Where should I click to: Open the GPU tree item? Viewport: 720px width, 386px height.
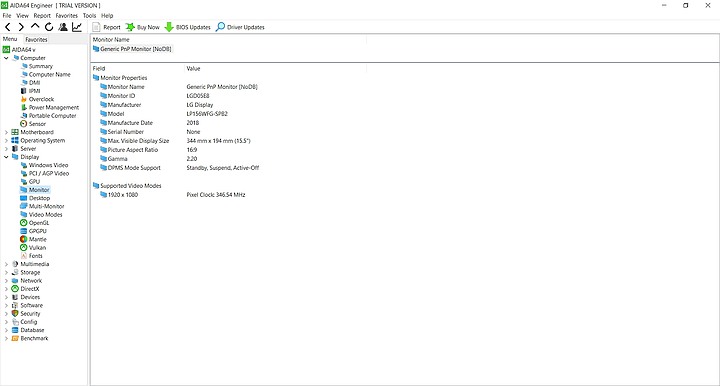click(34, 182)
